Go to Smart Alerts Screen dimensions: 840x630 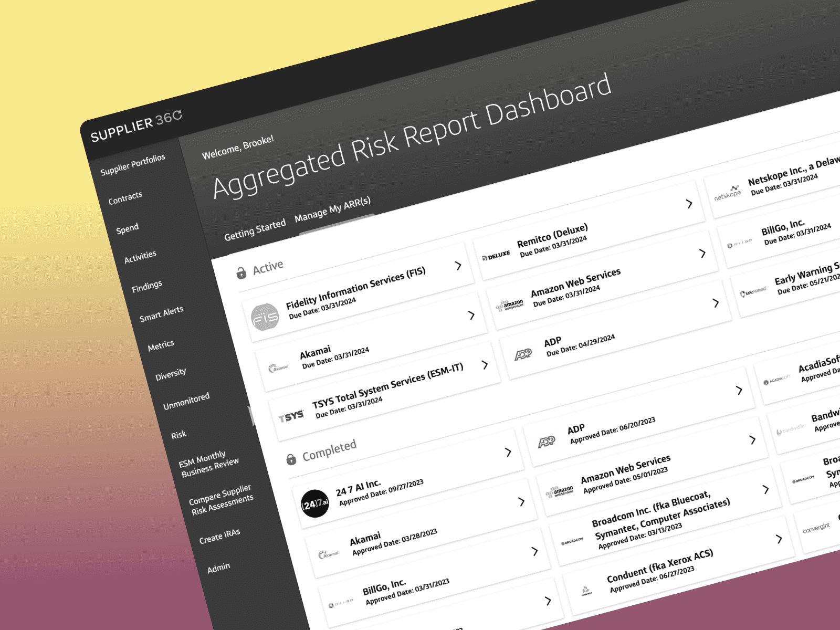click(162, 314)
